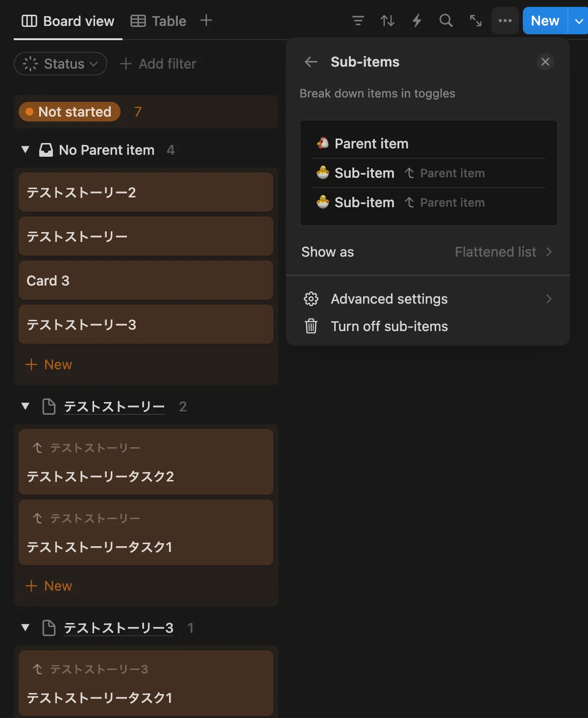Viewport: 588px width, 718px height.
Task: Click the blue New button
Action: tap(545, 21)
